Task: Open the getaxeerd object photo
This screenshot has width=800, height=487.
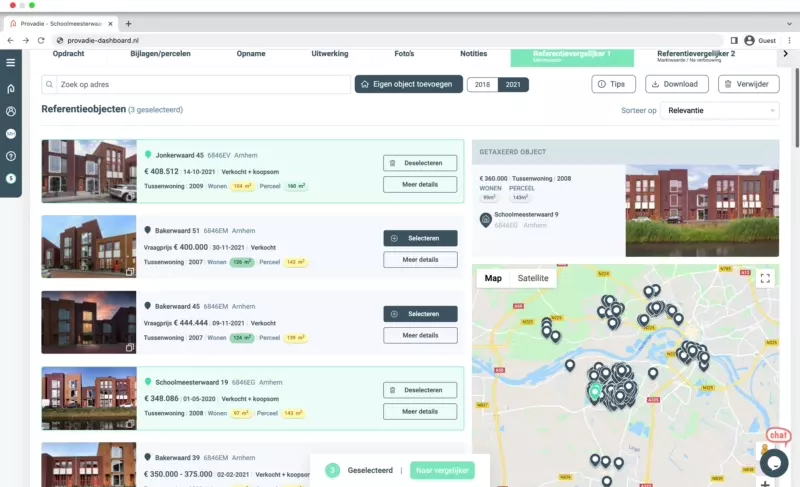Action: coord(702,211)
